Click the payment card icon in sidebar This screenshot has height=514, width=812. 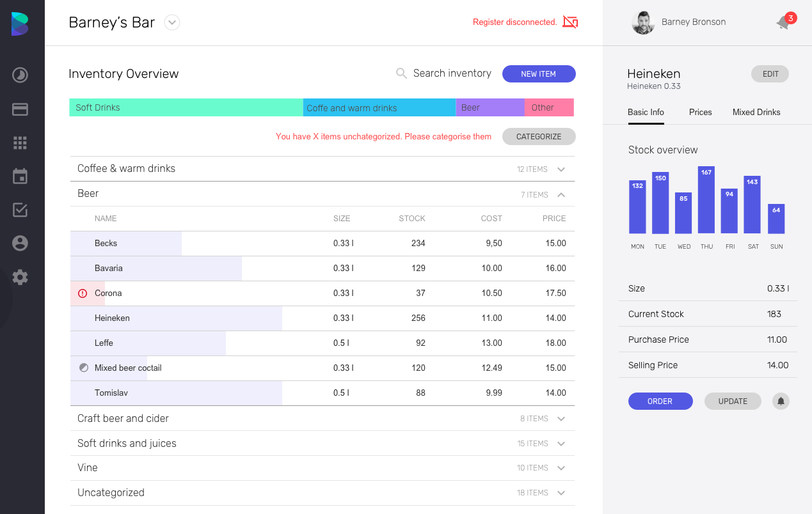click(20, 109)
